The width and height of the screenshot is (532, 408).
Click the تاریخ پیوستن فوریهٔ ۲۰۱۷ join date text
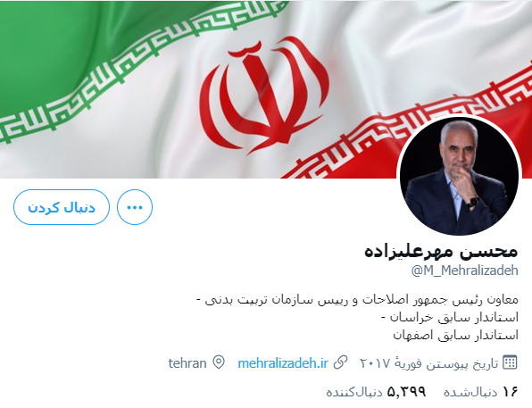(428, 363)
